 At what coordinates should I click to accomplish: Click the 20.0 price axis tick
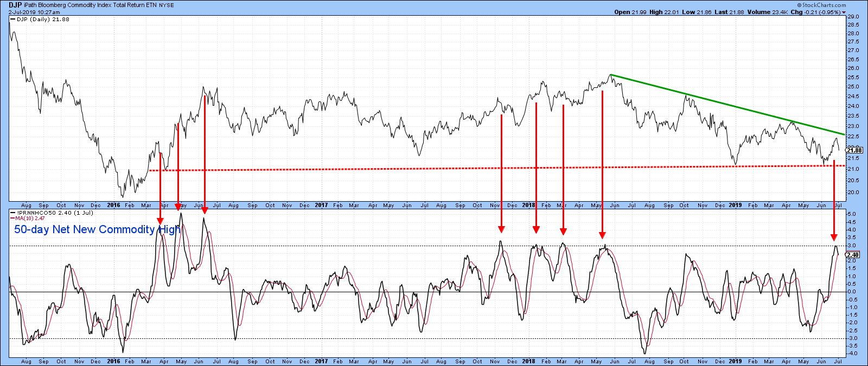(853, 192)
